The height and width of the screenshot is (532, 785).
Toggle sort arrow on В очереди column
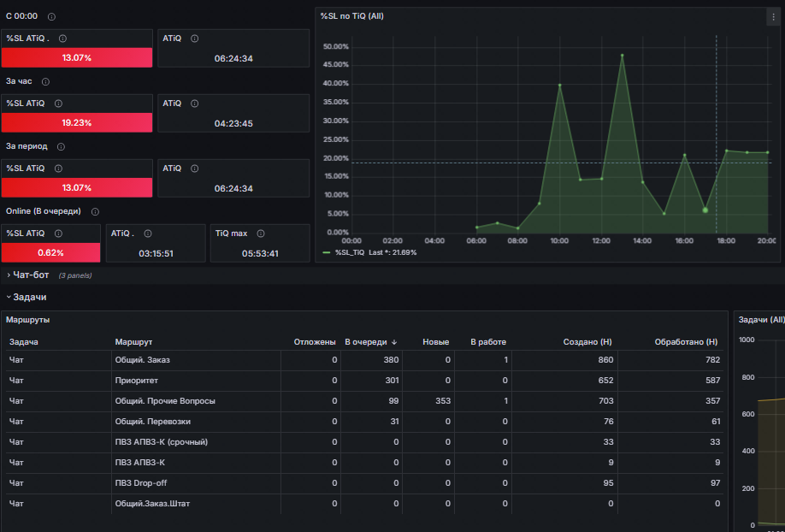394,342
